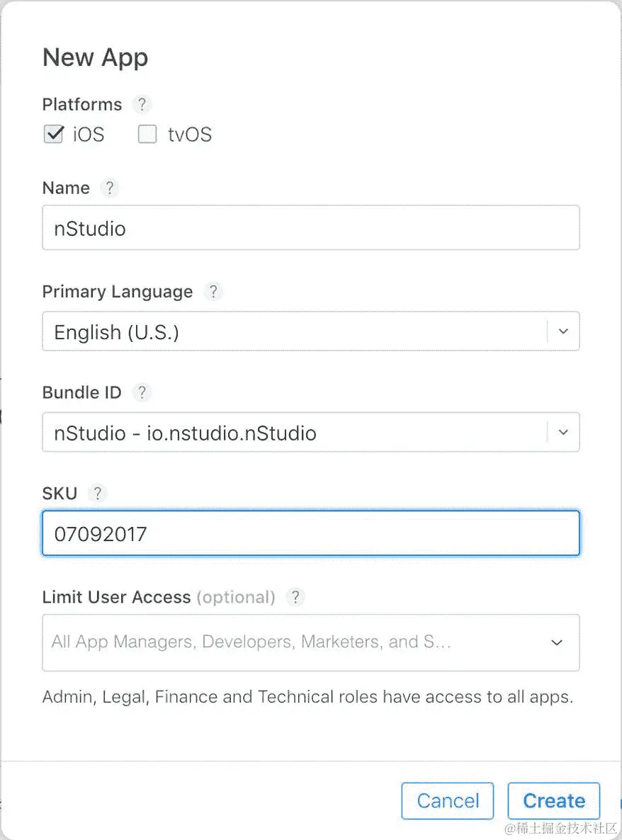Screen dimensions: 622x840
Task: Click the Limit User Access help icon
Action: pyautogui.click(x=295, y=597)
